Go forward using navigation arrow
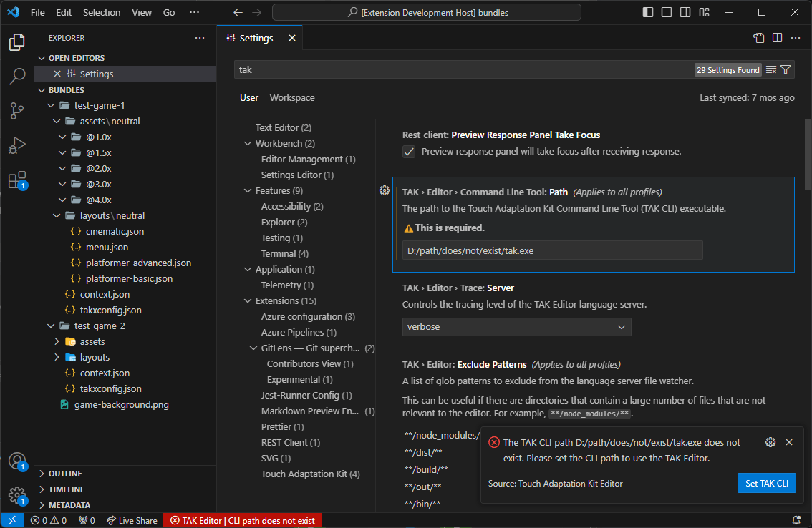 (x=257, y=12)
